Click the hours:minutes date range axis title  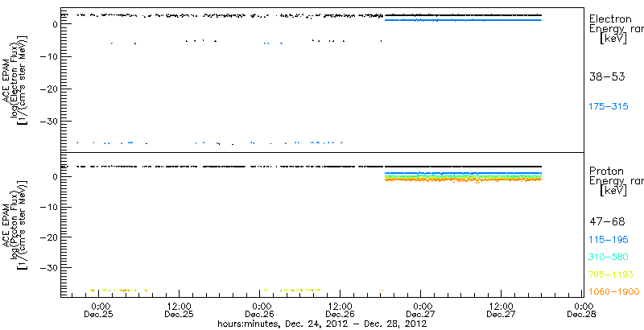(322, 324)
